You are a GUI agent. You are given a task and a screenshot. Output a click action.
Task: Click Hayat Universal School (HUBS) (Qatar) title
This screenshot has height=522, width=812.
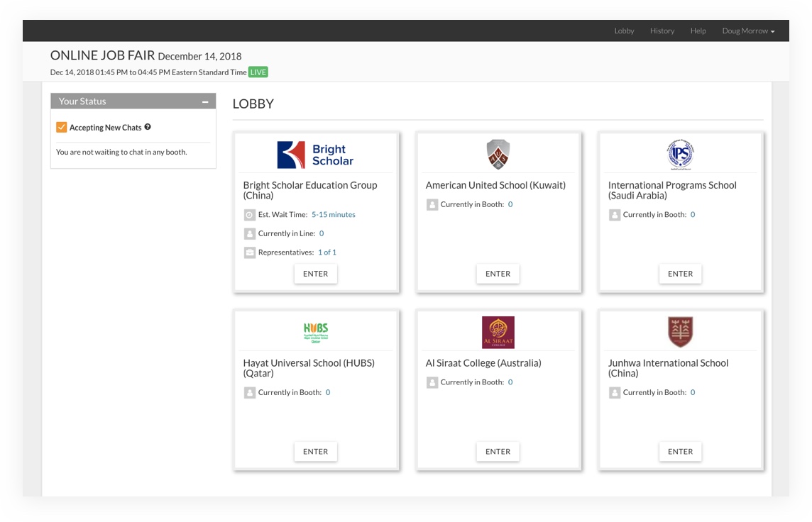coord(309,368)
